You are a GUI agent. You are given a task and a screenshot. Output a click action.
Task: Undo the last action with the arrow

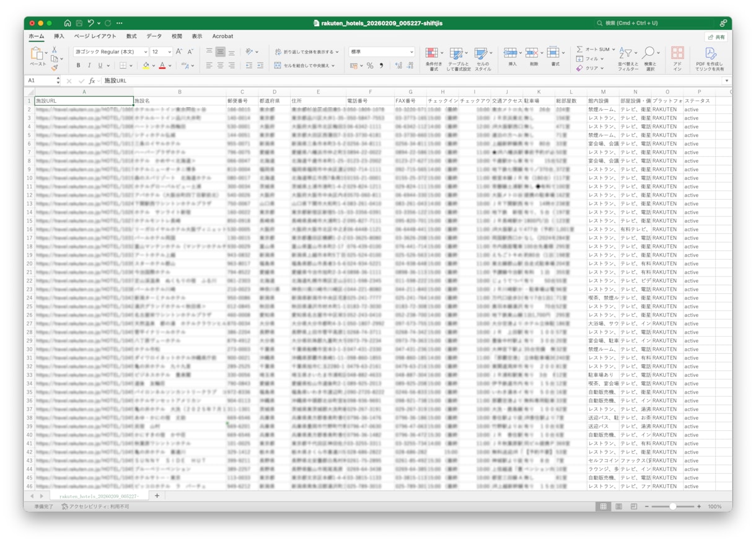pyautogui.click(x=91, y=23)
